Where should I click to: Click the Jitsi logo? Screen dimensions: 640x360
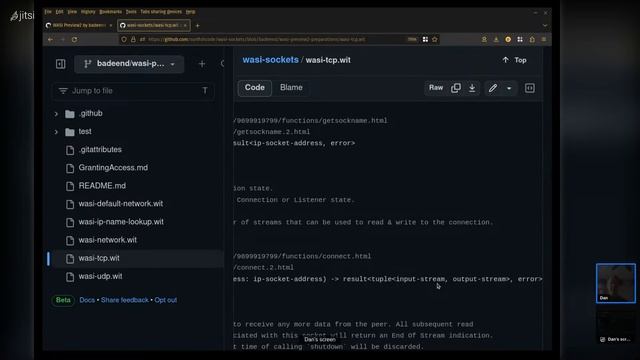click(x=22, y=16)
